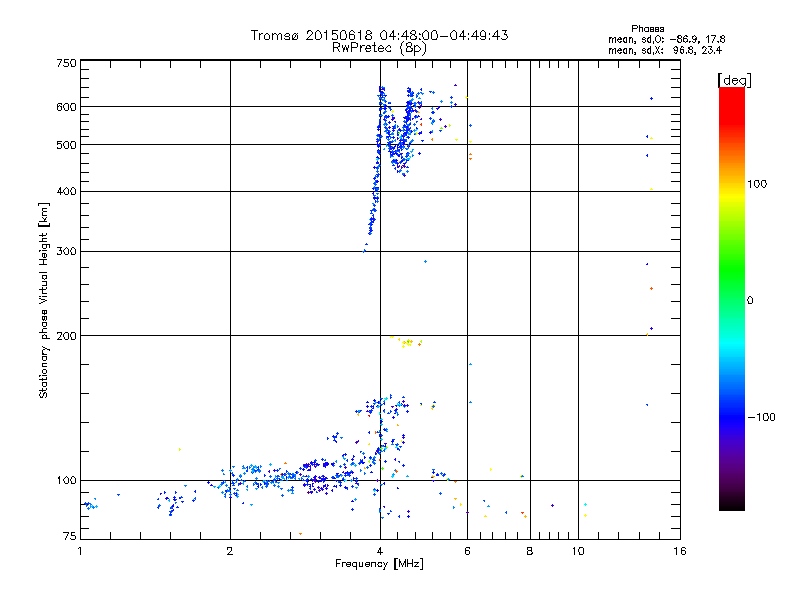Click the x-axis tick label "6"

click(x=467, y=551)
